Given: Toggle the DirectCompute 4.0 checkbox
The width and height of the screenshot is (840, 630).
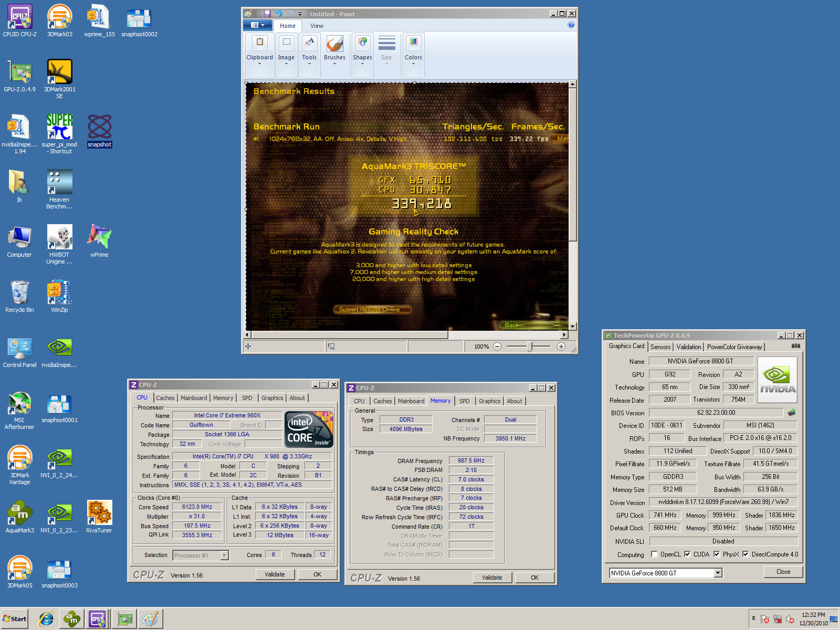Looking at the screenshot, I should 745,554.
